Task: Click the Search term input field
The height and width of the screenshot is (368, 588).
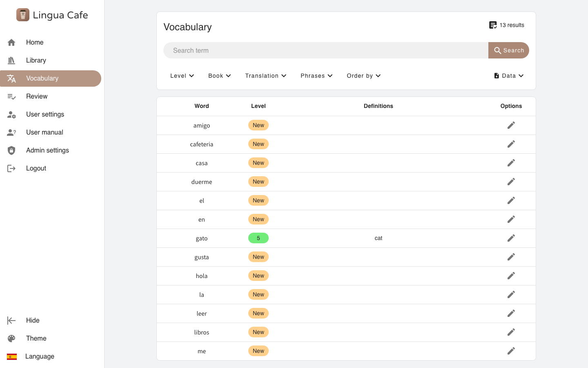Action: point(326,50)
